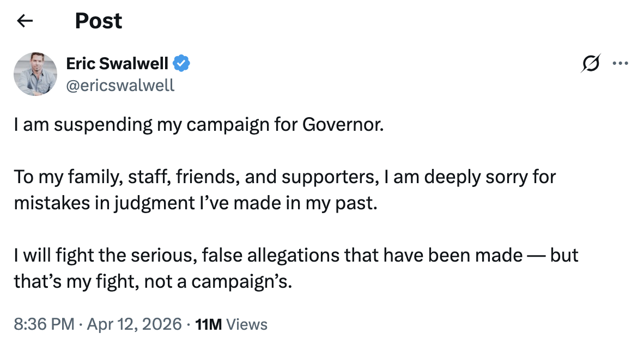
Task: Open the @ericswalwell handle link
Action: [x=120, y=84]
